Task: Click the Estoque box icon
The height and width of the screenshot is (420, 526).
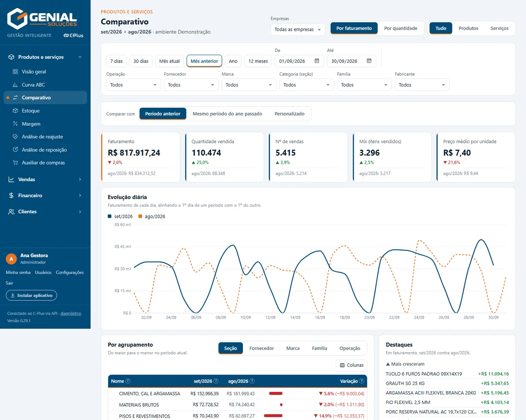Action: point(15,111)
